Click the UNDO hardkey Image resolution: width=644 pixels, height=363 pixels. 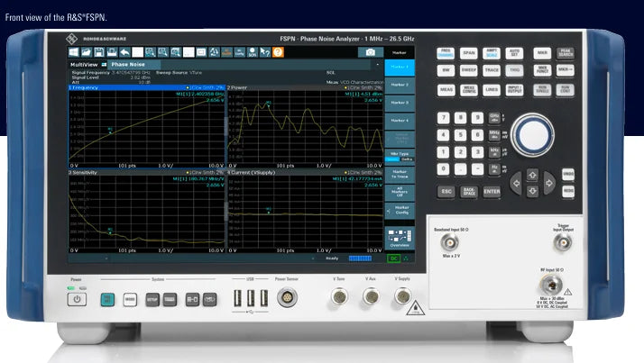click(x=568, y=174)
